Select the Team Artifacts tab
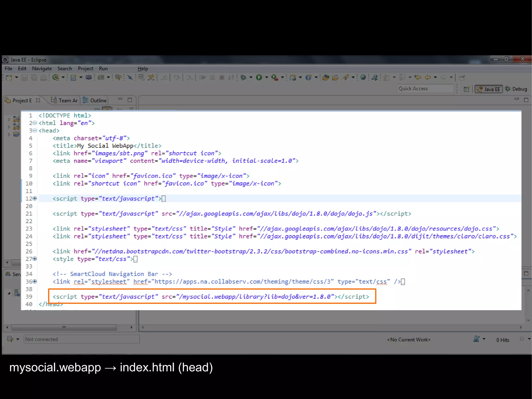Image resolution: width=532 pixels, height=399 pixels. pos(65,101)
